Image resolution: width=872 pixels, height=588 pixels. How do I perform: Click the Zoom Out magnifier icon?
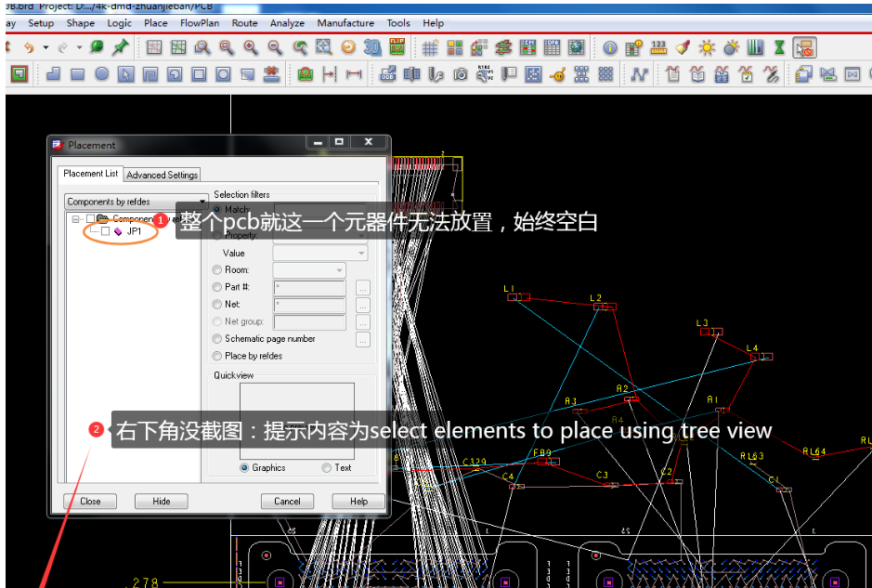[x=275, y=48]
